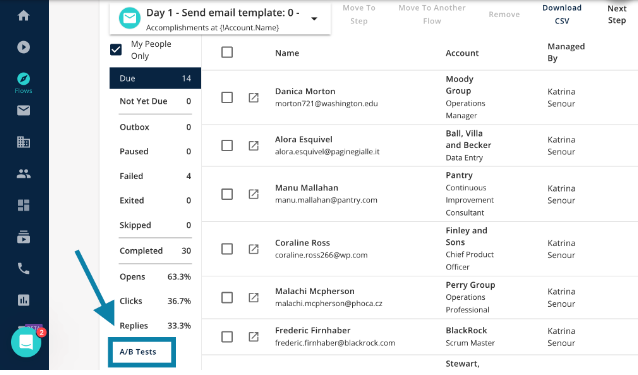Open Danica Morton's record in new window
Screen dimensions: 638x375
point(253,98)
